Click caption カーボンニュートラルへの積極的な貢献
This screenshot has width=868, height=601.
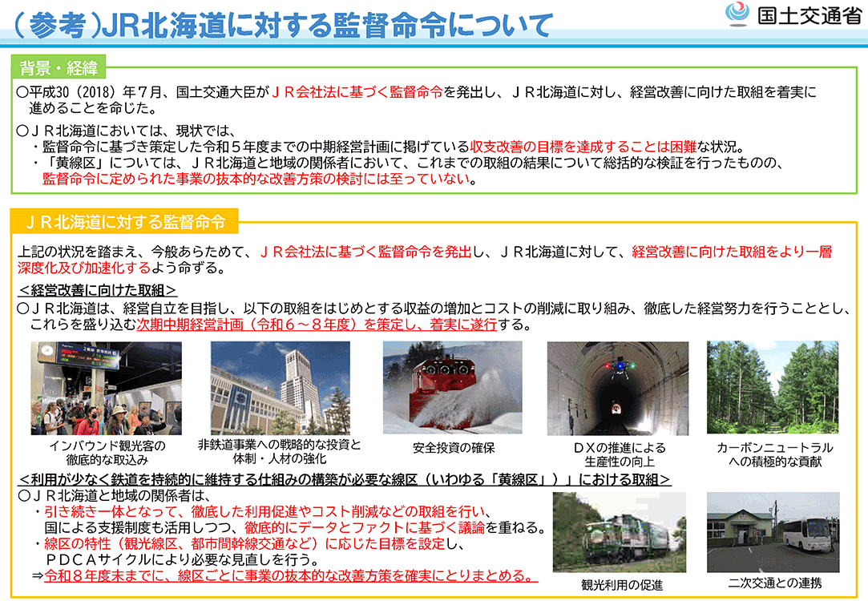pyautogui.click(x=774, y=454)
